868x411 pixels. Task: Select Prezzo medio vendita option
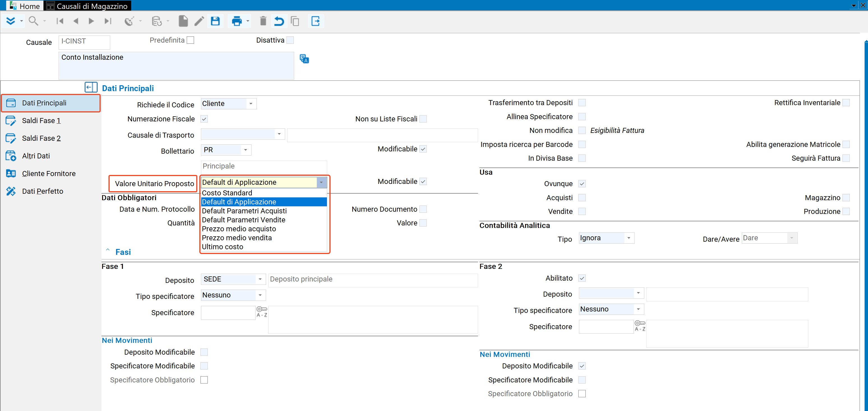point(264,238)
